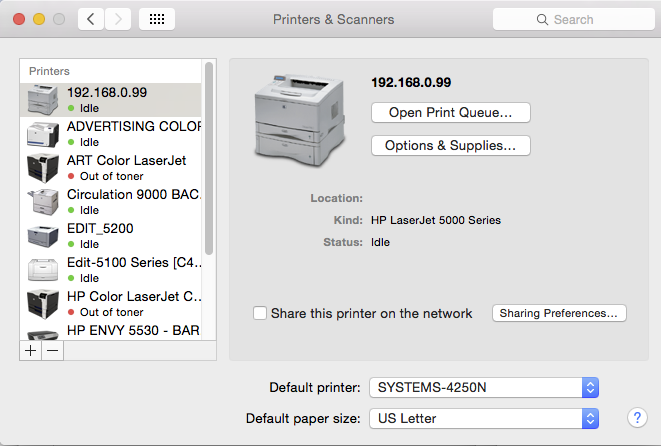Select the ART Color LaserJet printer icon
The image size is (661, 446).
point(43,167)
